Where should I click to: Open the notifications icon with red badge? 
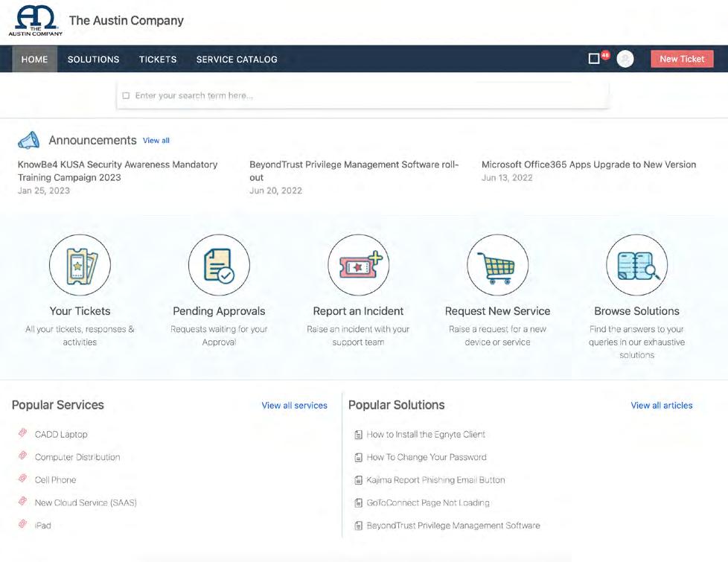(x=595, y=59)
